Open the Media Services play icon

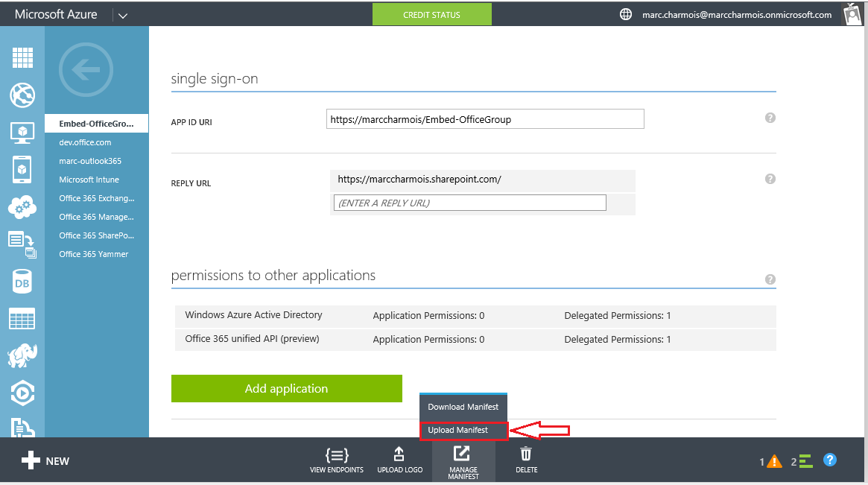tap(22, 393)
